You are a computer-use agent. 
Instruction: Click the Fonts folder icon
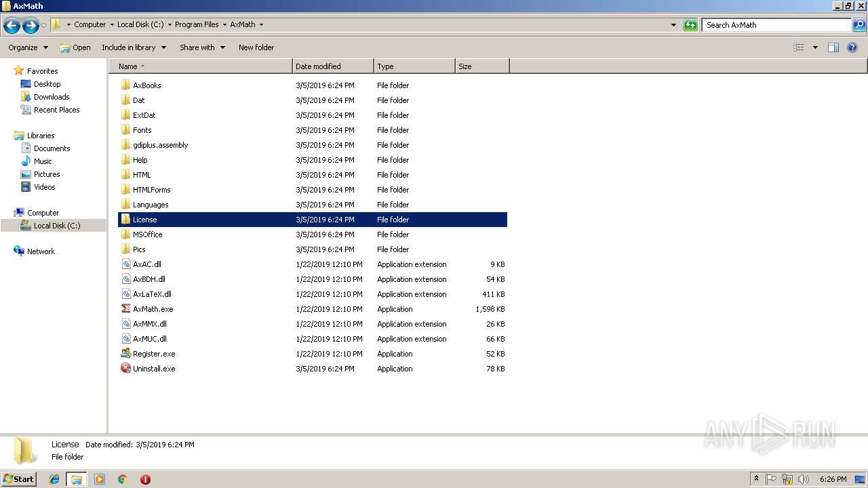125,130
